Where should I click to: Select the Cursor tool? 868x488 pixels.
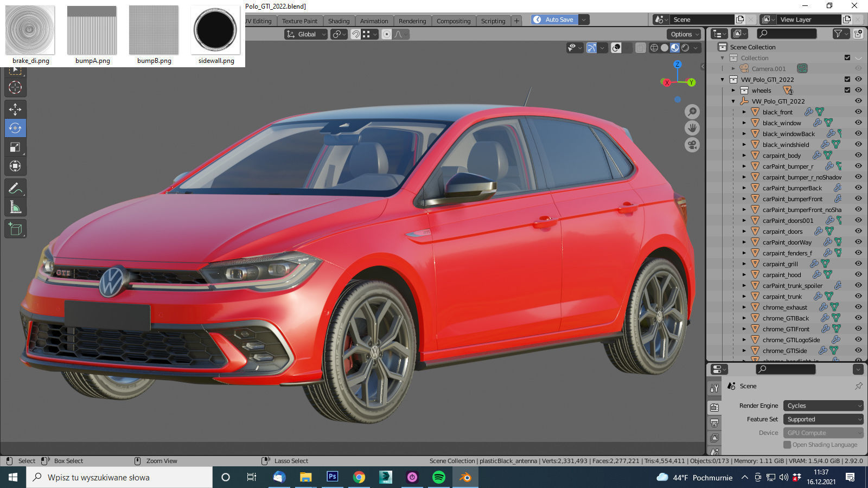[15, 87]
